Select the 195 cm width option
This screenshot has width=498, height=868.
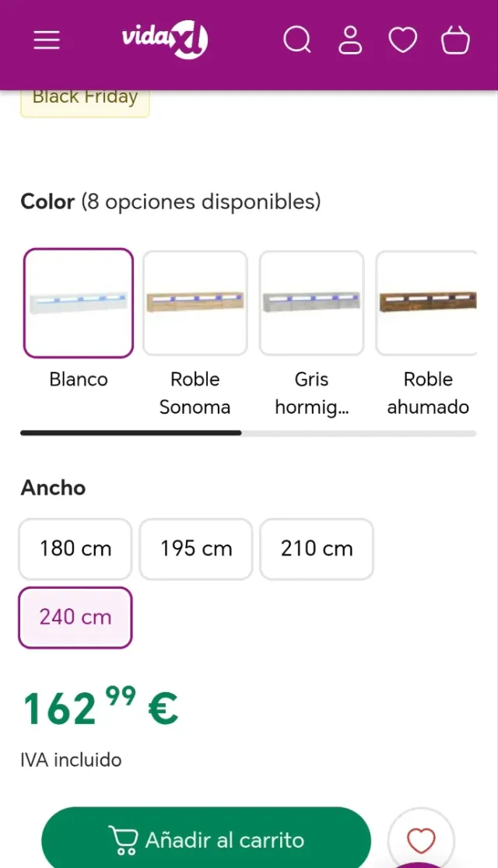pyautogui.click(x=195, y=549)
